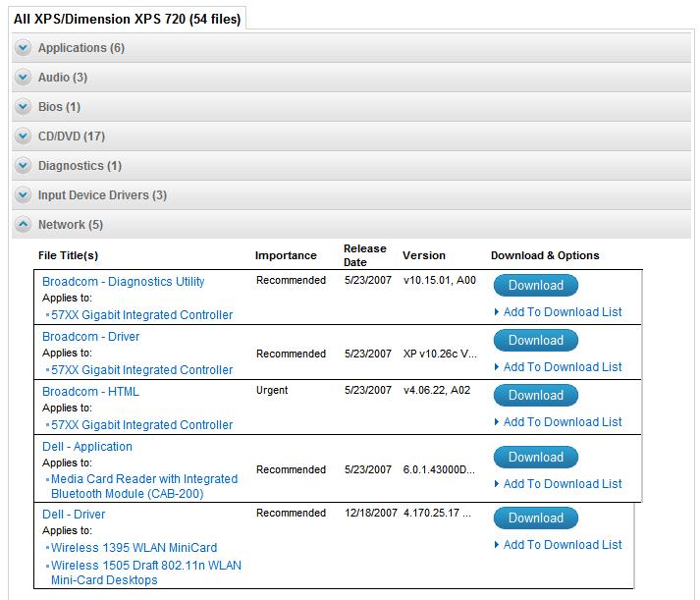Expand the Audio (3) section chevron
Image resolution: width=700 pixels, height=600 pixels.
coord(23,77)
